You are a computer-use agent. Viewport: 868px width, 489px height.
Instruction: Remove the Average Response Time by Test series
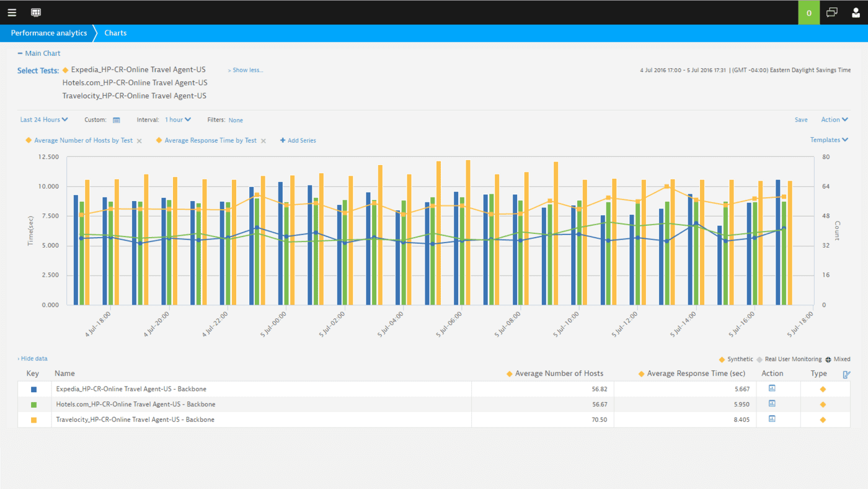263,140
